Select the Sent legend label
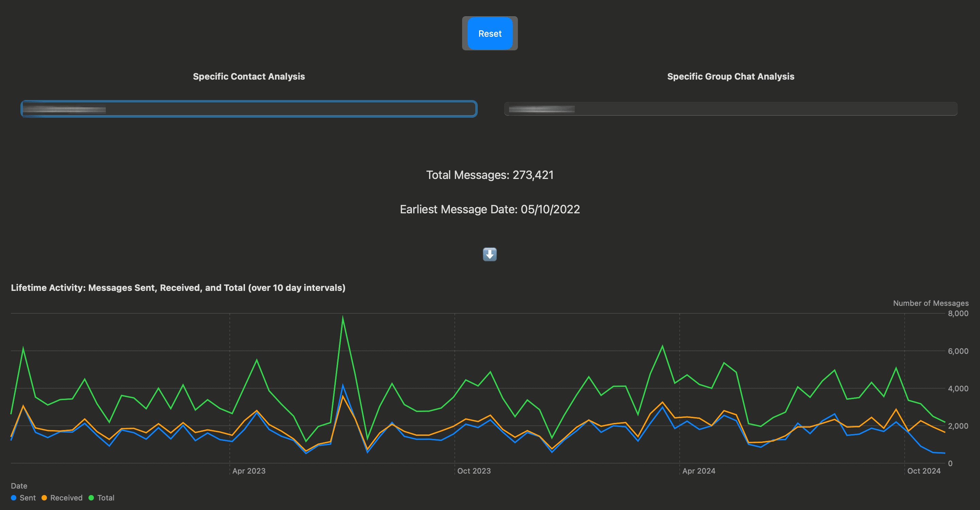Image resolution: width=980 pixels, height=510 pixels. (x=27, y=497)
